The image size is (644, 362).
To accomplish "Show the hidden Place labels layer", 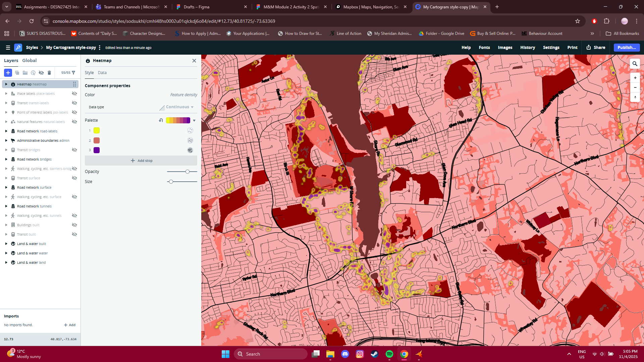I will (74, 94).
